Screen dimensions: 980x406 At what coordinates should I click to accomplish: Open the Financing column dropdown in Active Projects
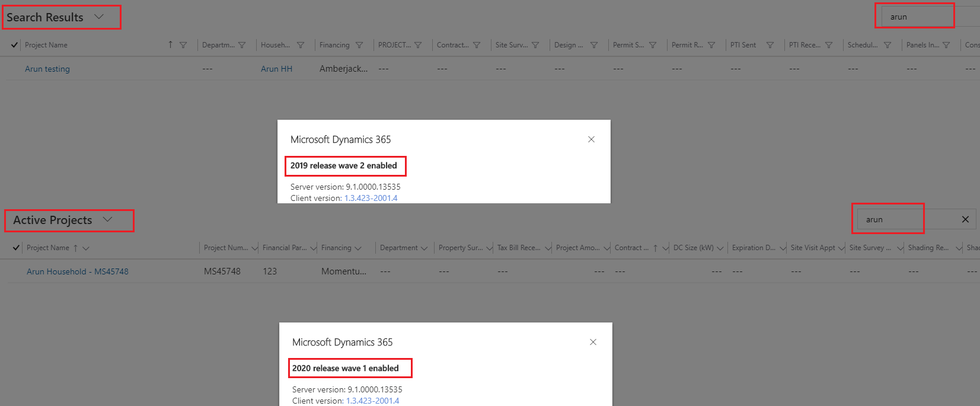[x=357, y=248]
